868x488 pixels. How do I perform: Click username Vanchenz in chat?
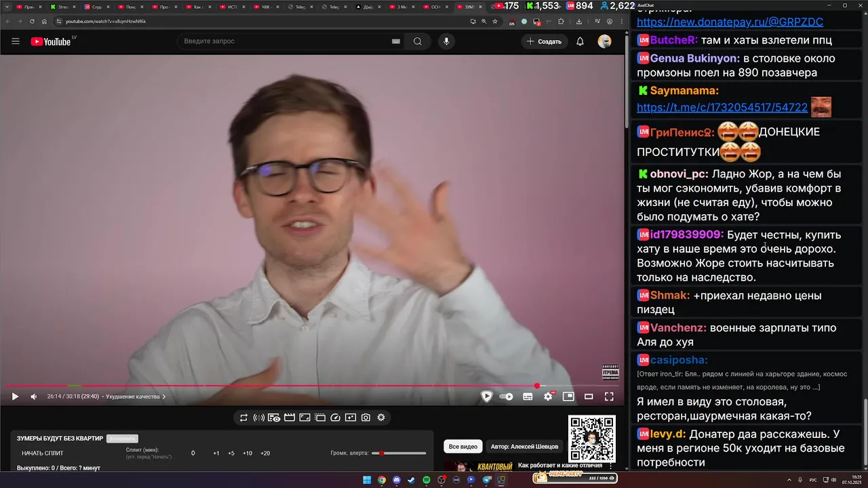pos(678,328)
